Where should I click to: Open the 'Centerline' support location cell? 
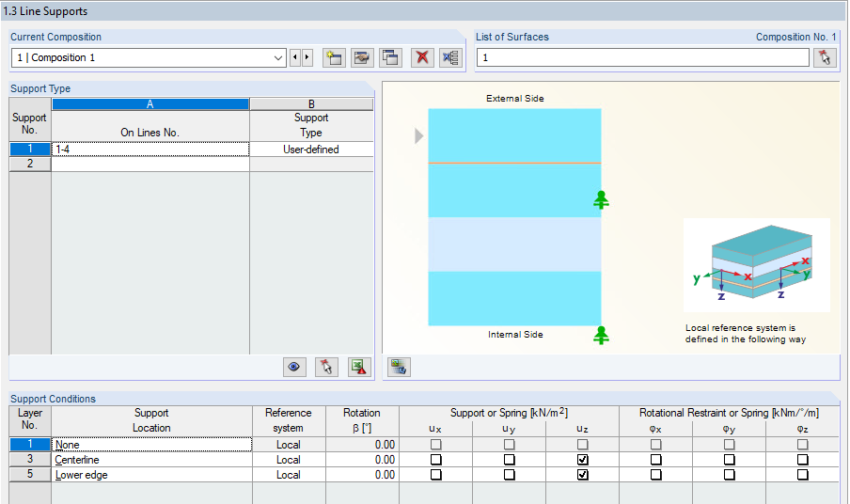pos(151,460)
